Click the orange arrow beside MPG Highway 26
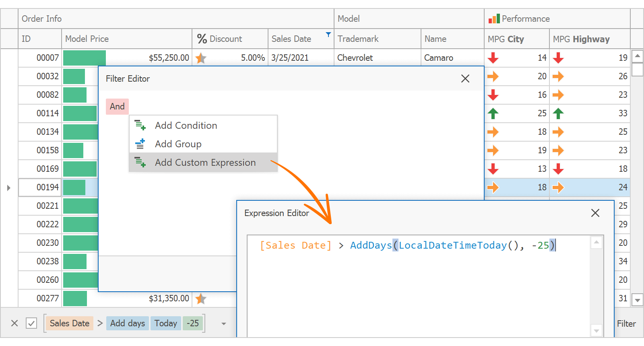Viewport: 644px width, 346px height. click(x=558, y=76)
